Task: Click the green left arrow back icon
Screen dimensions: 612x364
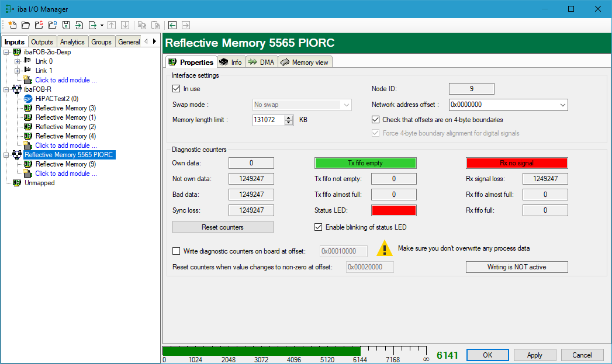Action: (x=172, y=25)
